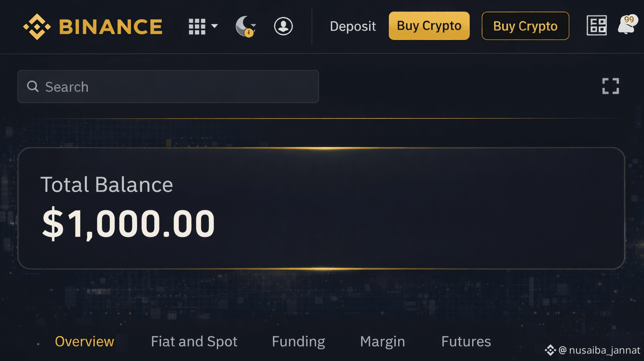Screen dimensions: 644x361
Task: Click the fullscreen expand icon
Action: click(x=610, y=86)
